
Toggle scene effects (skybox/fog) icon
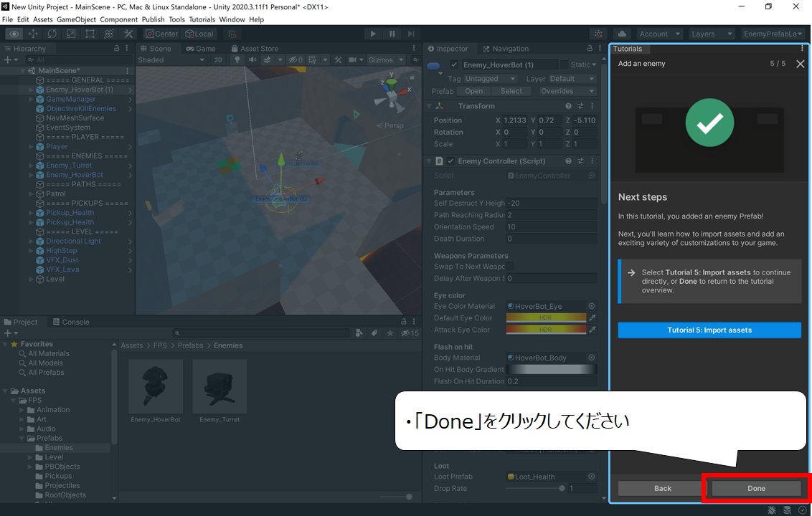tap(268, 60)
